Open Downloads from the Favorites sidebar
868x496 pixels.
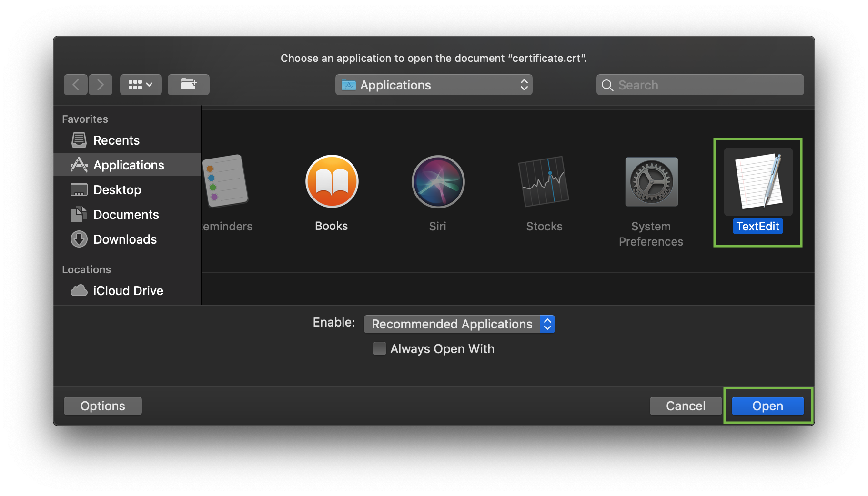tap(124, 239)
